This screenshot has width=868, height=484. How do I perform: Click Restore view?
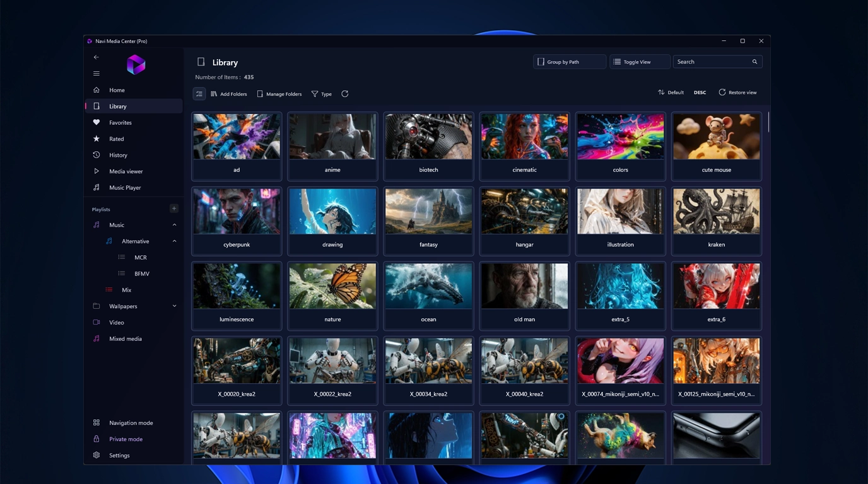(x=738, y=93)
